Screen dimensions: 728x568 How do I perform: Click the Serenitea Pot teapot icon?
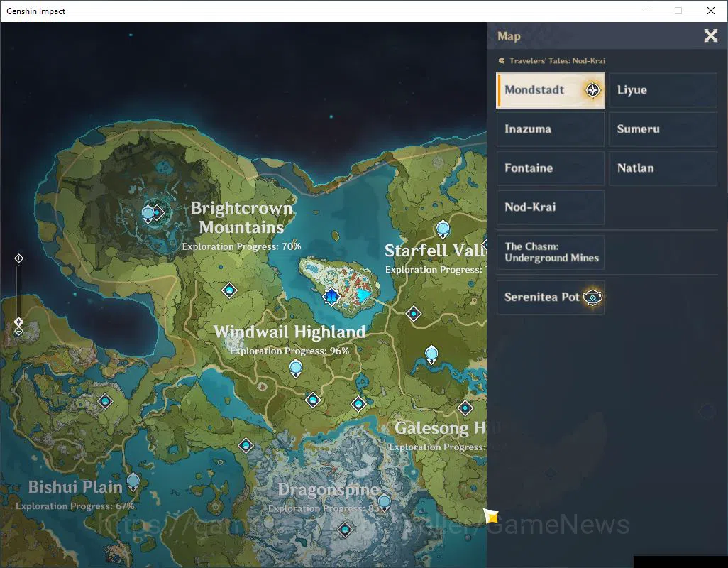(x=592, y=297)
